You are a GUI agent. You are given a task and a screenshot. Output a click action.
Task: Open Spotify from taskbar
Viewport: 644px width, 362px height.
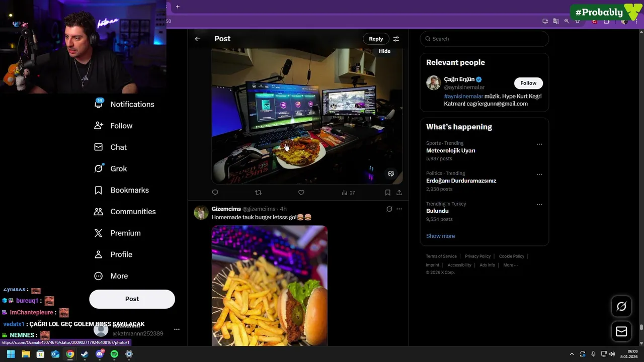point(114,354)
